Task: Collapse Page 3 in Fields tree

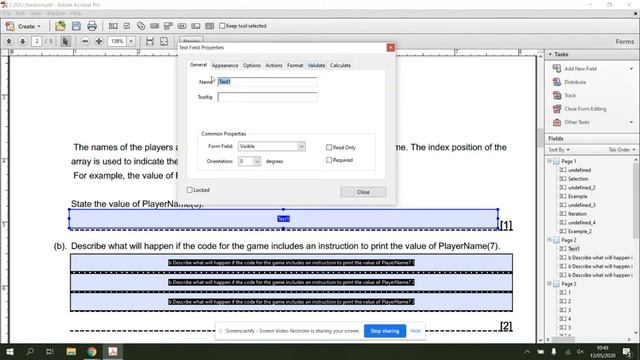Action: point(549,283)
